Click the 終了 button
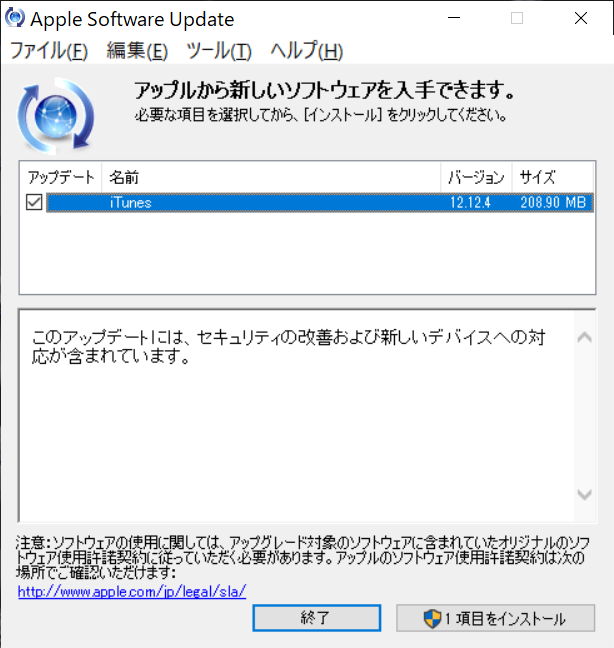The width and height of the screenshot is (614, 648). (317, 618)
